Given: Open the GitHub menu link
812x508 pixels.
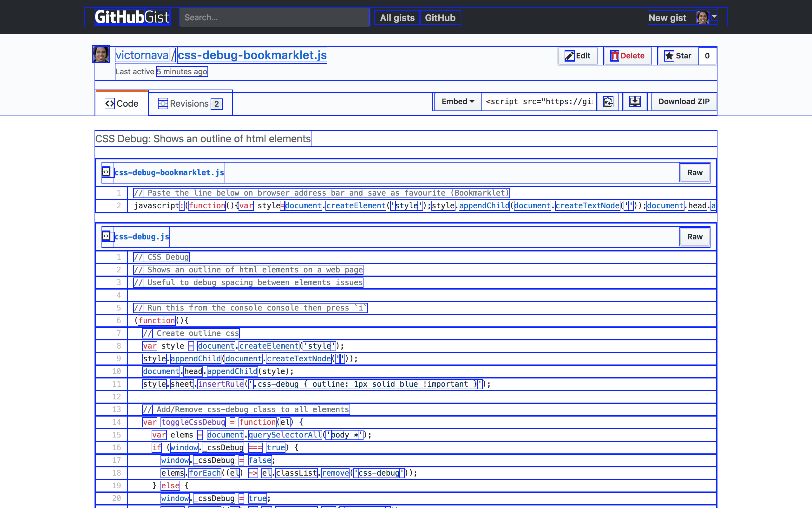Looking at the screenshot, I should (440, 18).
